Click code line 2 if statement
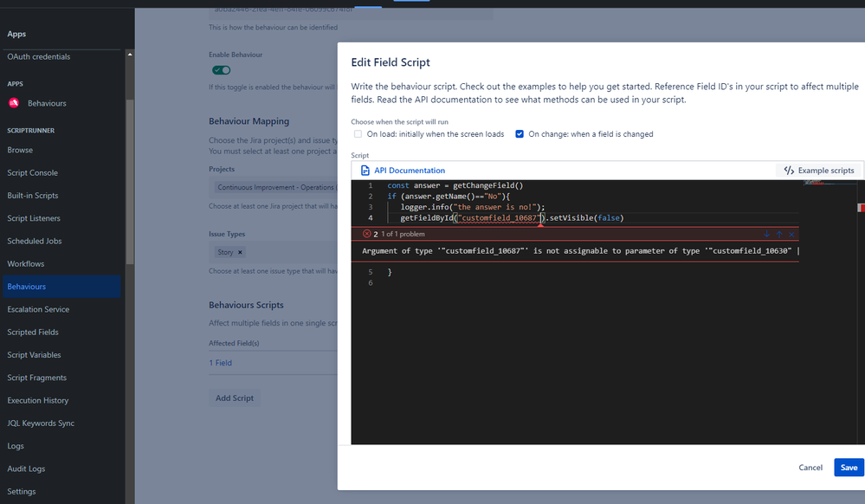This screenshot has width=865, height=504. pos(449,196)
